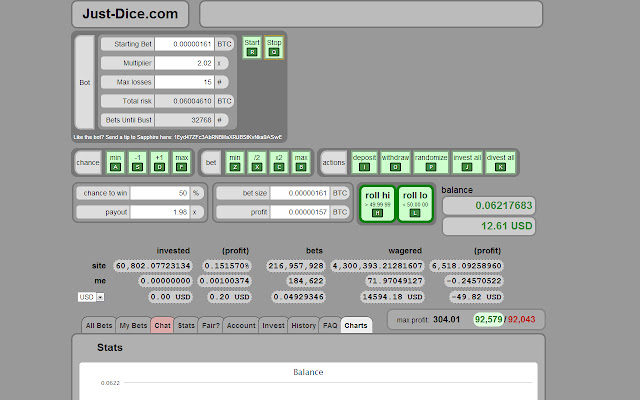Stop the betting bot
The height and width of the screenshot is (400, 640).
(274, 48)
